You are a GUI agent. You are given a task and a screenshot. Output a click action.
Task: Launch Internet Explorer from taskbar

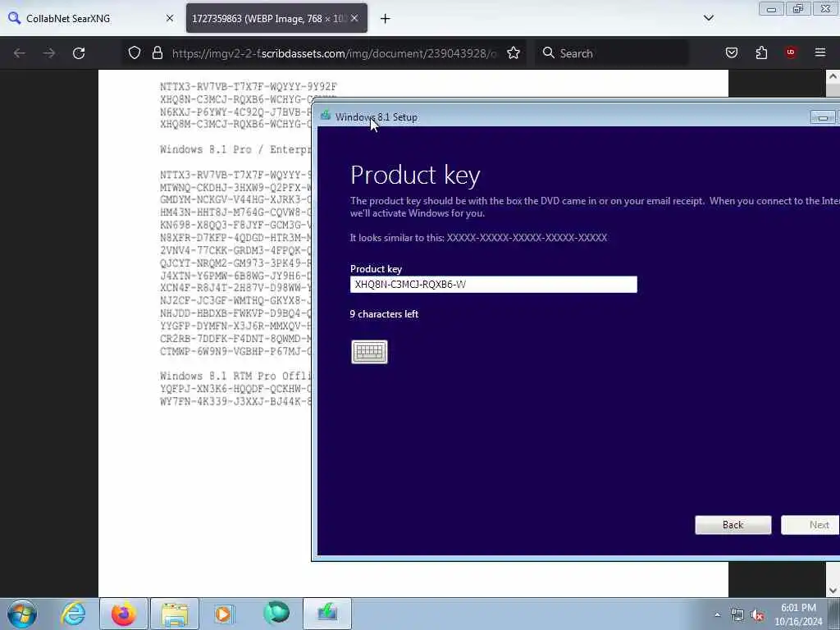tap(73, 614)
